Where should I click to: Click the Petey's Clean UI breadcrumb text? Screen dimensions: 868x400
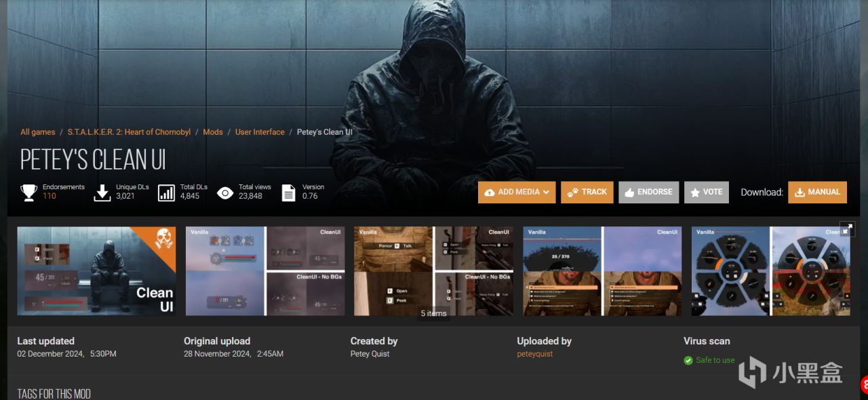click(x=325, y=132)
